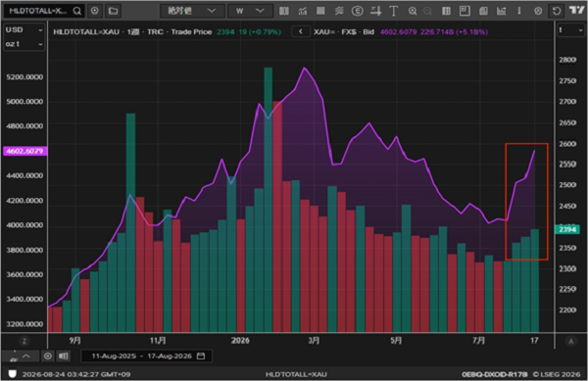Image resolution: width=588 pixels, height=381 pixels.
Task: Click the Z button at bottom-left axis
Action: point(24,341)
